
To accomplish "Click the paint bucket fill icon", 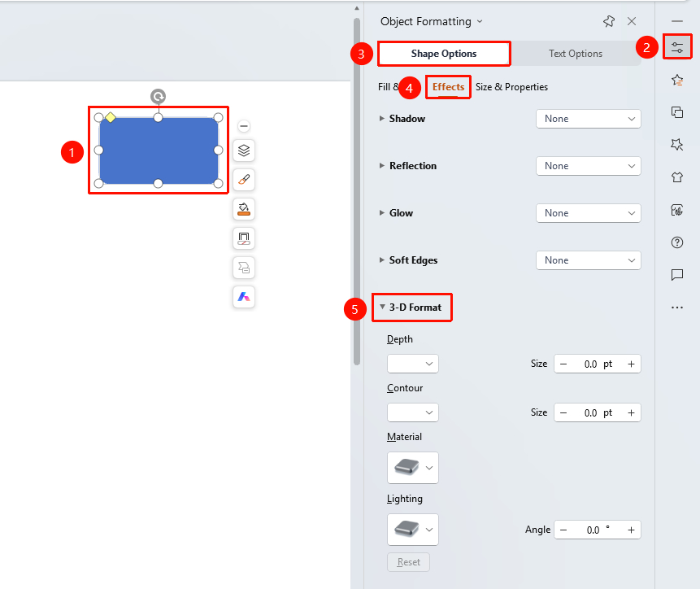I will (244, 209).
